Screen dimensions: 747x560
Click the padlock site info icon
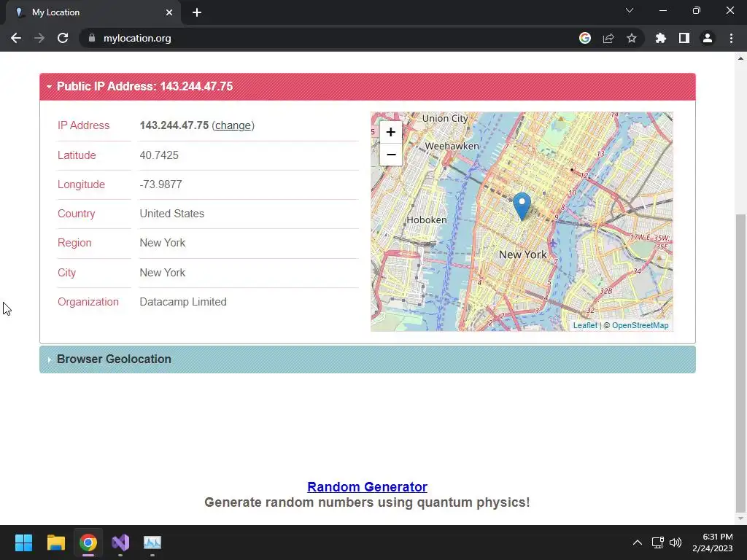click(92, 38)
